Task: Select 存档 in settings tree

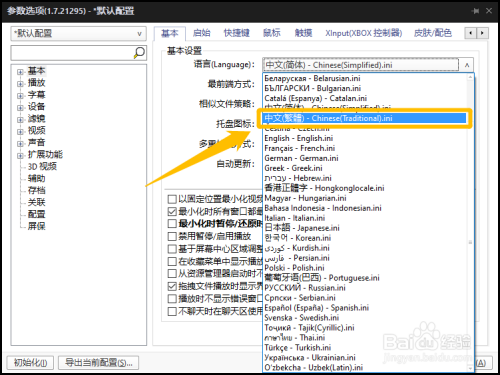Action: pyautogui.click(x=36, y=190)
